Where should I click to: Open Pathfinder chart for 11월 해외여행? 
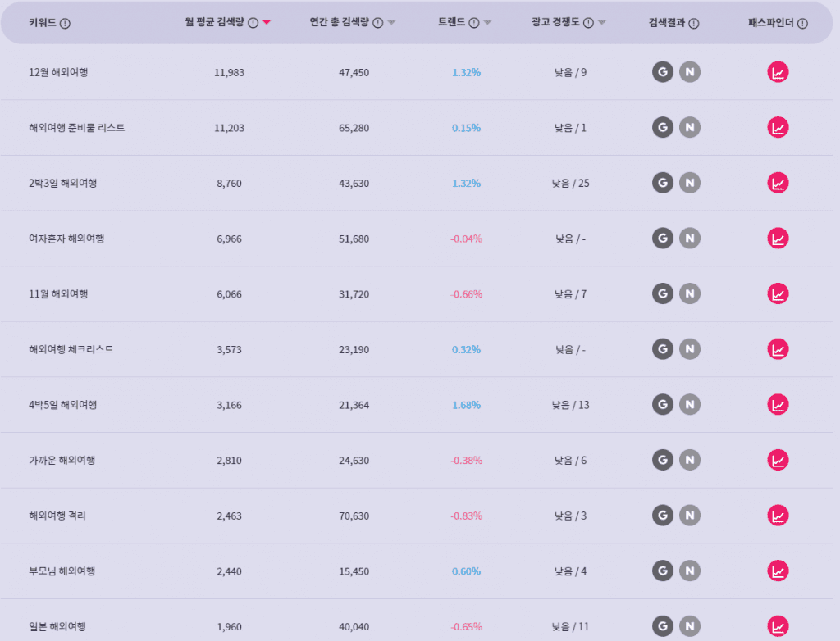click(x=778, y=293)
